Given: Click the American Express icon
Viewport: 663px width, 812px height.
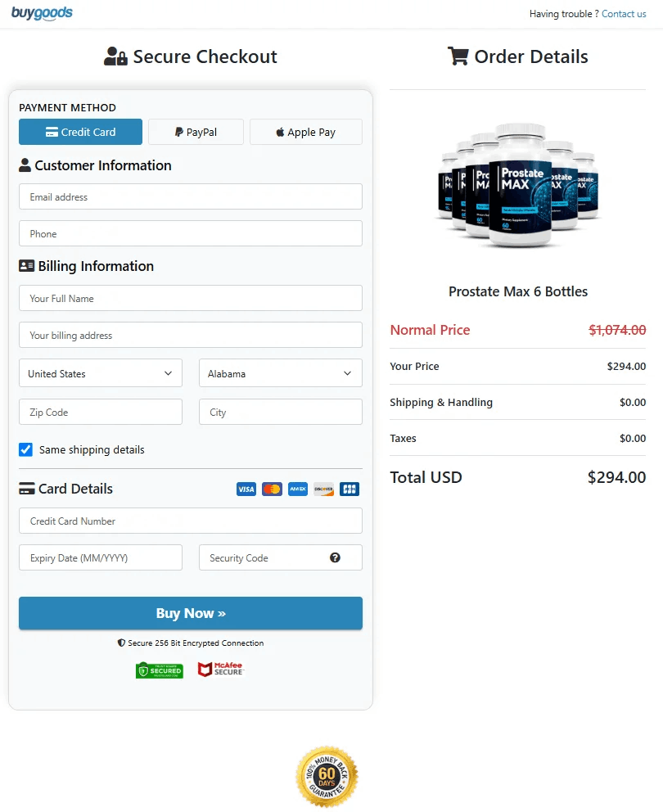Looking at the screenshot, I should click(x=298, y=489).
